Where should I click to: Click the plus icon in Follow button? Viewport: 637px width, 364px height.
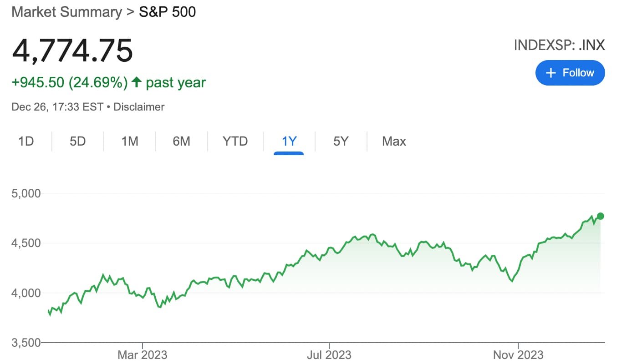551,73
